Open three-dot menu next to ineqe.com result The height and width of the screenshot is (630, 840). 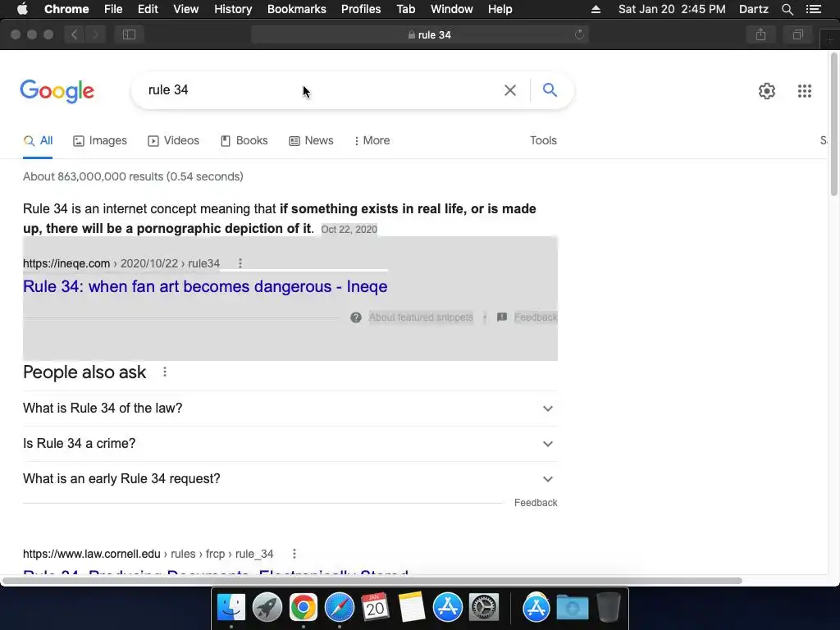point(240,263)
